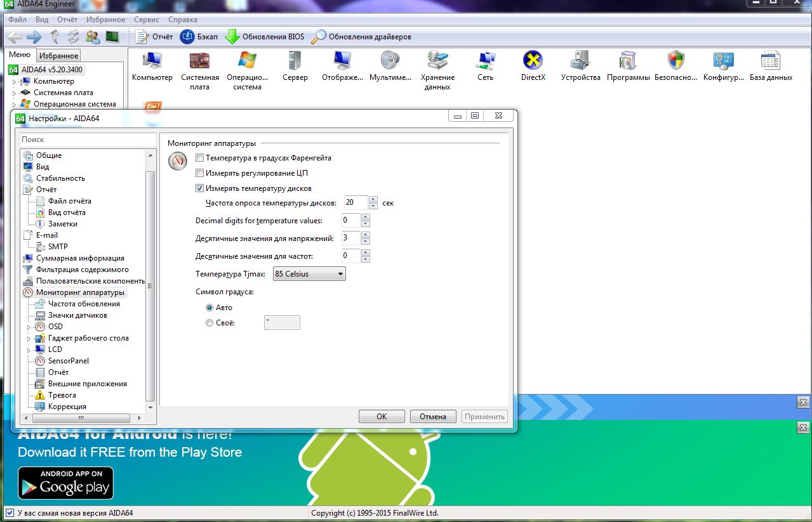Expand Компьютер node in main tree
Viewport: 812px width, 522px height.
[x=15, y=82]
